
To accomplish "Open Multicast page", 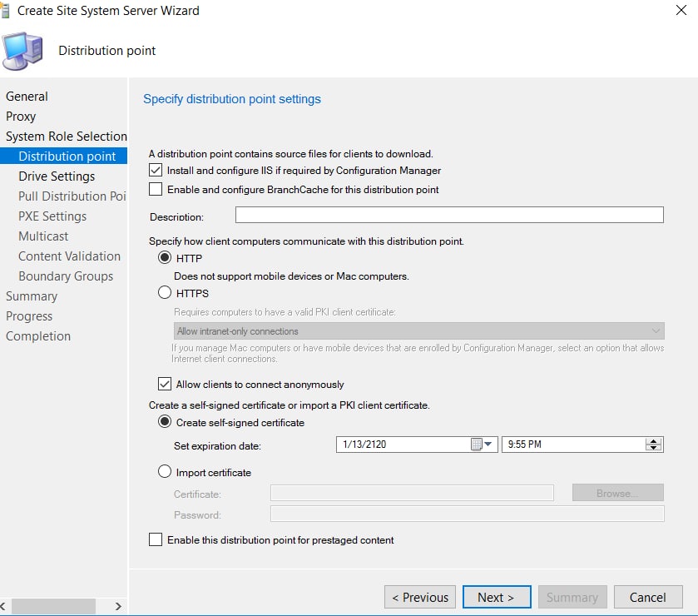I will [43, 236].
